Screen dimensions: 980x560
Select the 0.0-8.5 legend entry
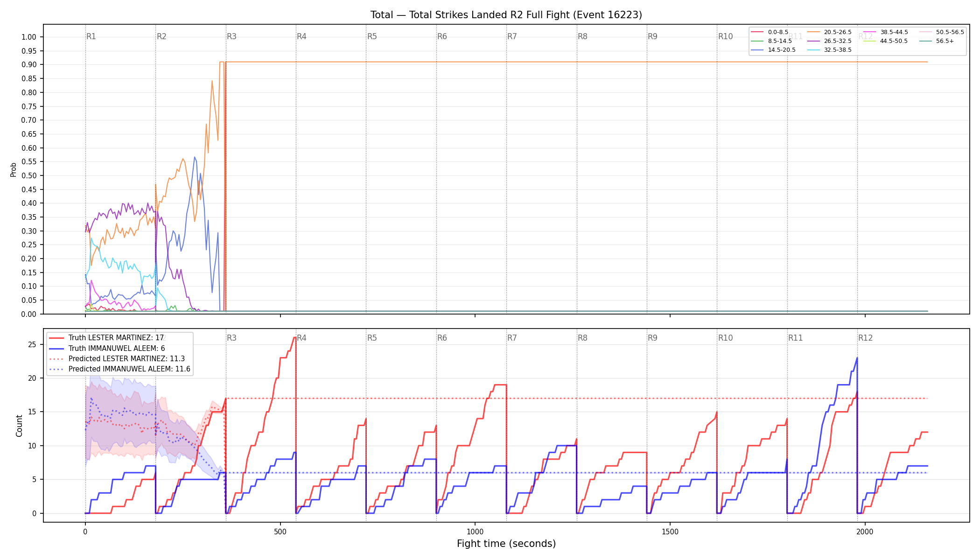[x=770, y=32]
